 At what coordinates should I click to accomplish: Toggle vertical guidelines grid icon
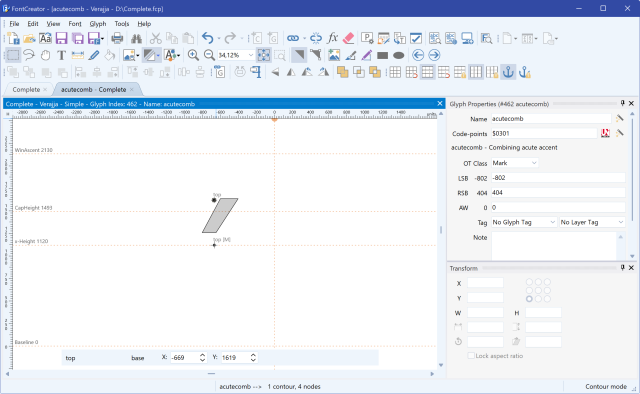476,72
